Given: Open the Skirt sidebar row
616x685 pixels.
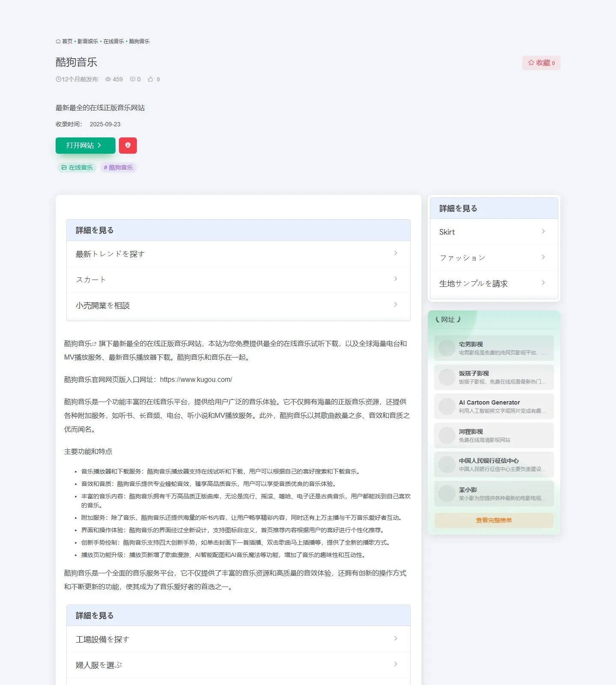Looking at the screenshot, I should [494, 232].
